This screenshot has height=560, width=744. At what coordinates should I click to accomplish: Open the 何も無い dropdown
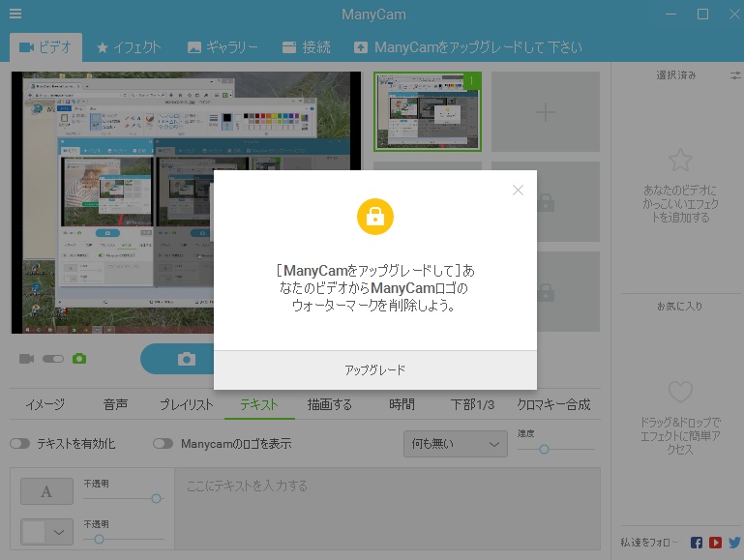click(456, 444)
